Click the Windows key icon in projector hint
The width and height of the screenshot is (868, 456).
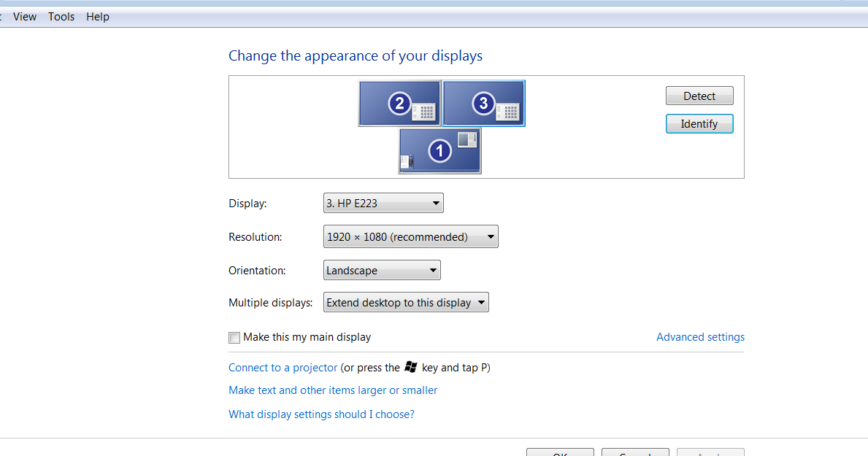click(410, 367)
